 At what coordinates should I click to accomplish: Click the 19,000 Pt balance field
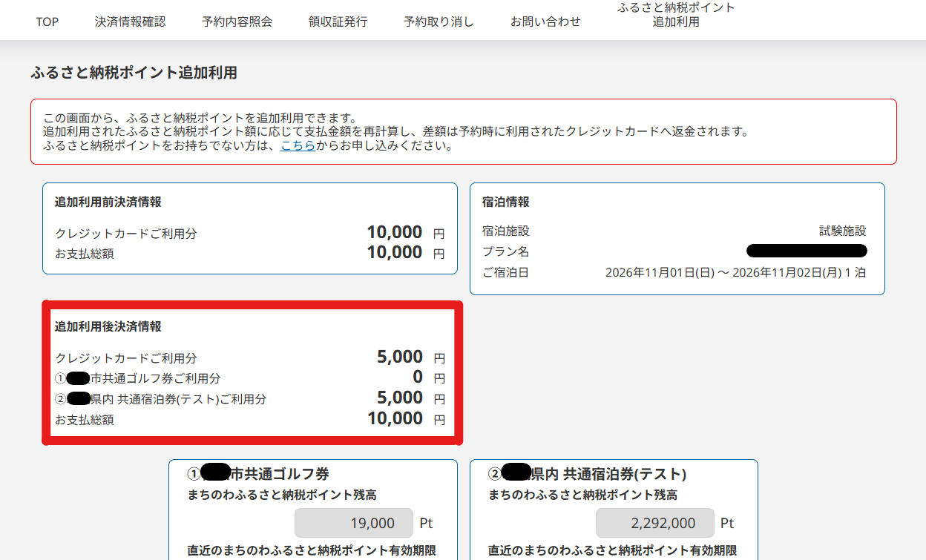click(353, 523)
